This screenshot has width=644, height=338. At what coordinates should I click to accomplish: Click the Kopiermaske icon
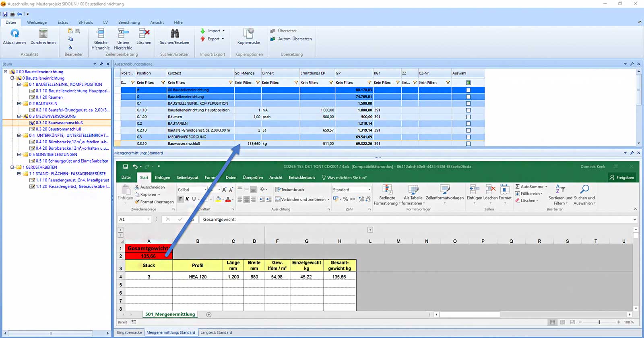point(248,34)
